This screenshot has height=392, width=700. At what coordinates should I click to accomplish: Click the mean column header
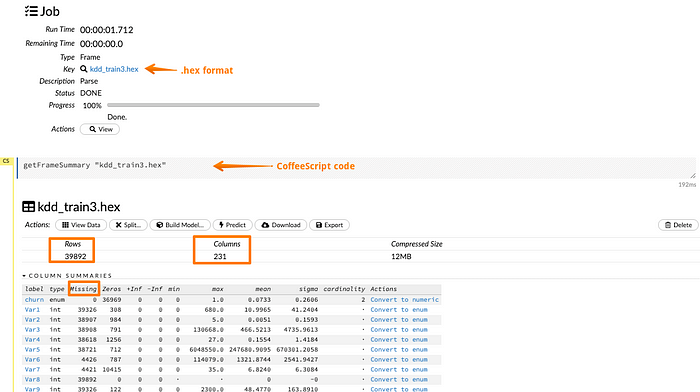click(x=263, y=289)
